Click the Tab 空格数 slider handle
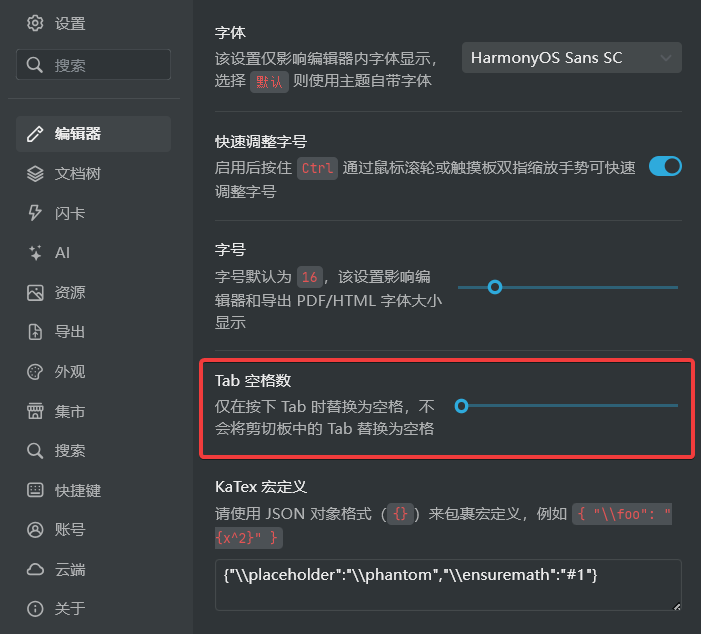 click(461, 406)
